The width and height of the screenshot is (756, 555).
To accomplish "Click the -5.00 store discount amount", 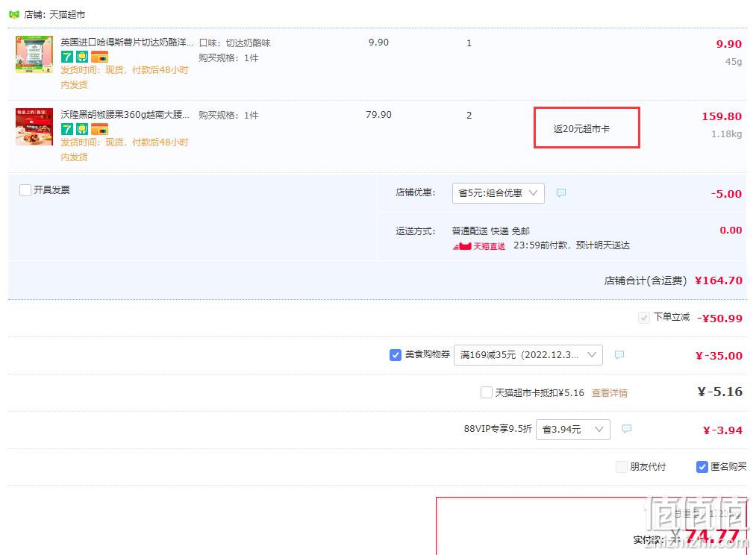I will pos(726,194).
